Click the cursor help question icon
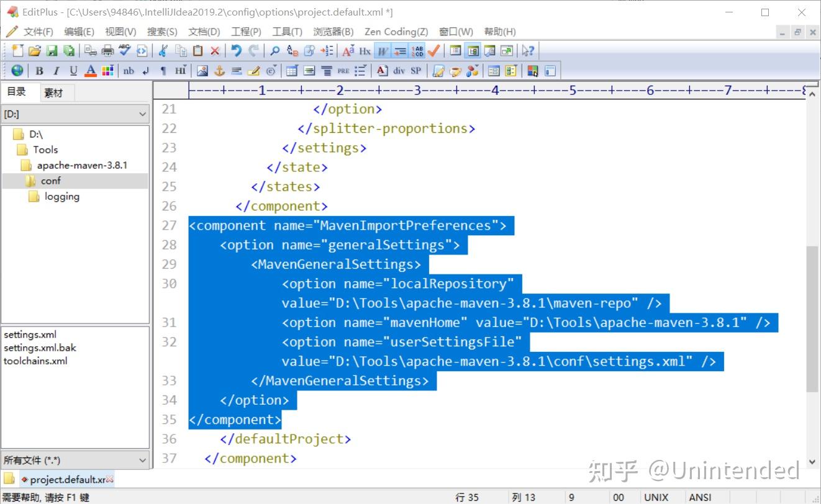 click(528, 51)
